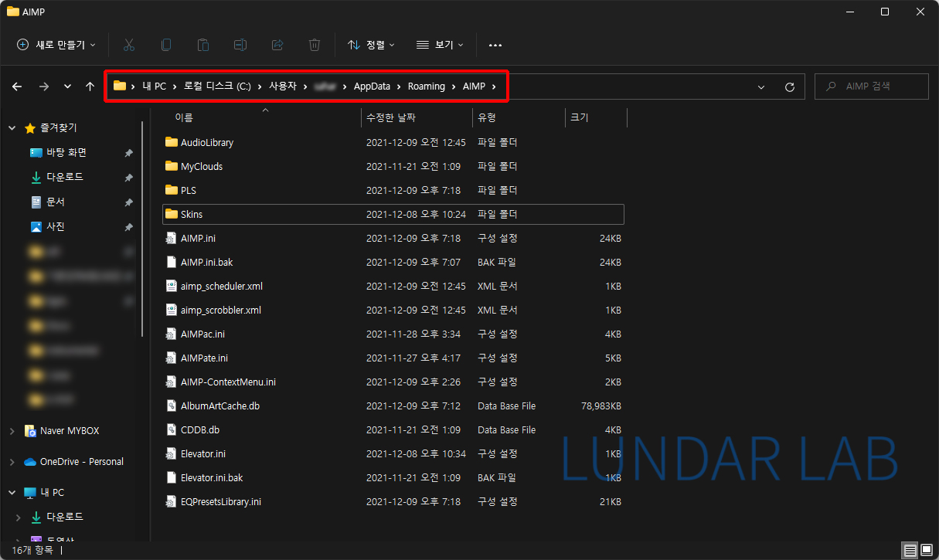Click the Copy icon in toolbar
939x560 pixels.
click(x=166, y=45)
